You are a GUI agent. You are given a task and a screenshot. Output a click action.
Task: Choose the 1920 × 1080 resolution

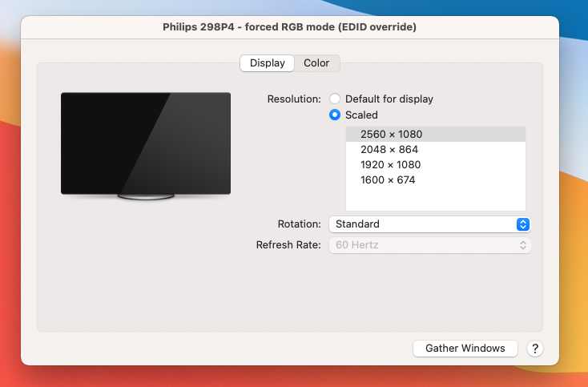click(x=435, y=165)
